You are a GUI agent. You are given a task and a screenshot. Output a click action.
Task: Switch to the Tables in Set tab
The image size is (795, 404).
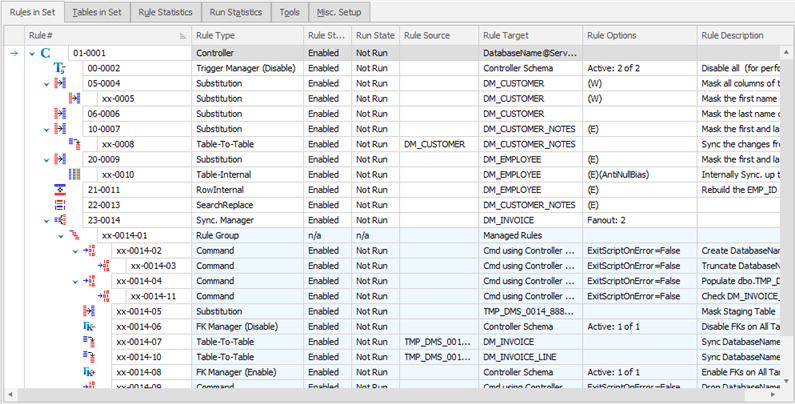pyautogui.click(x=99, y=11)
